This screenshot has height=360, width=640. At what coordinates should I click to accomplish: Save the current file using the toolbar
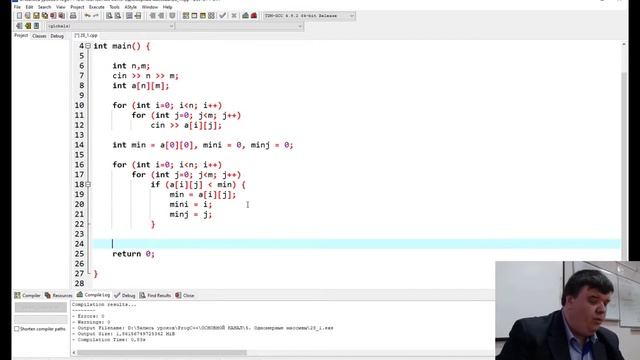coord(36,16)
